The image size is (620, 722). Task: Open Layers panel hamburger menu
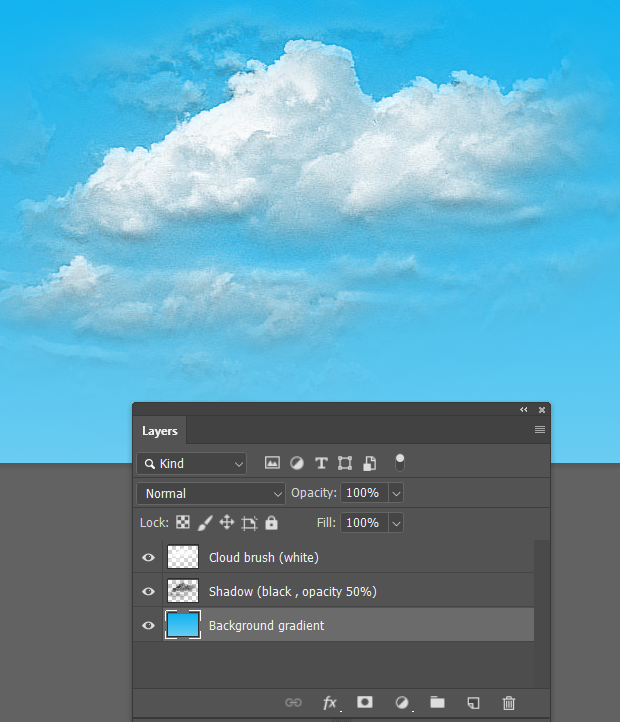(x=540, y=430)
